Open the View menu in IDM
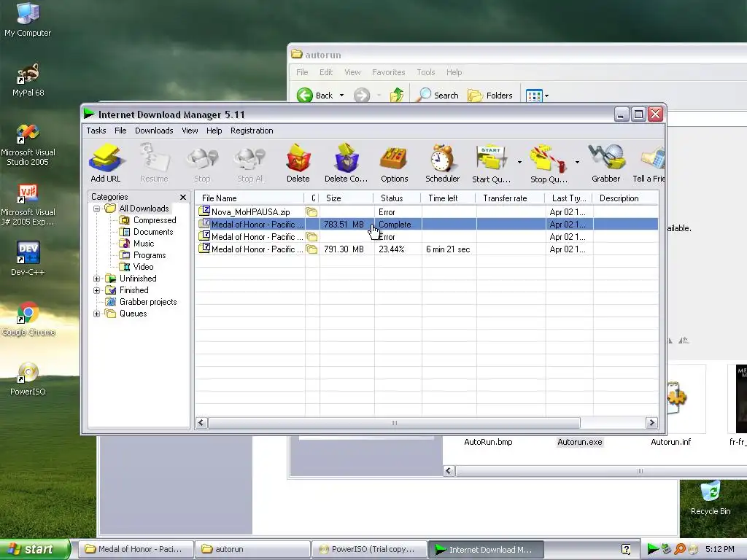 190,131
